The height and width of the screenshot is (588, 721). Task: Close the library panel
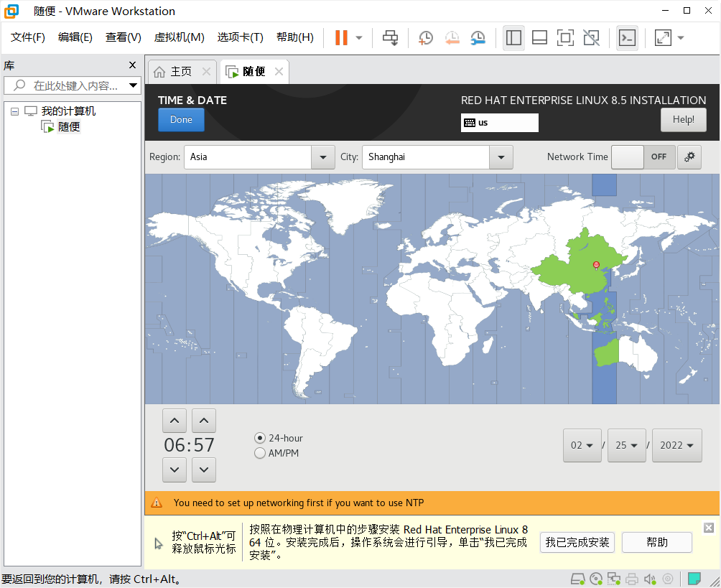pos(132,65)
